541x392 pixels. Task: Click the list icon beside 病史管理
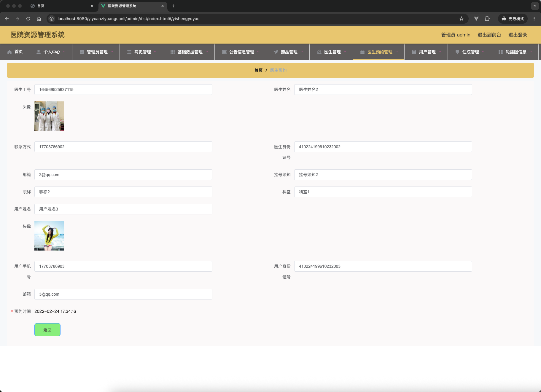[129, 52]
